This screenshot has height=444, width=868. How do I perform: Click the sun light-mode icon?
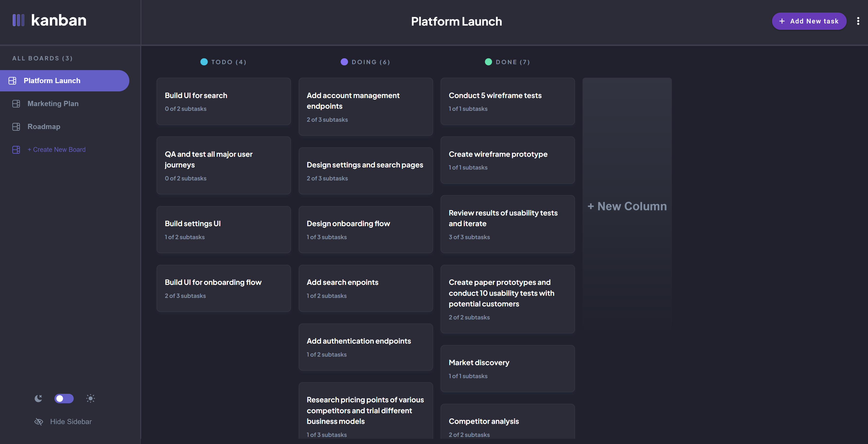tap(90, 399)
